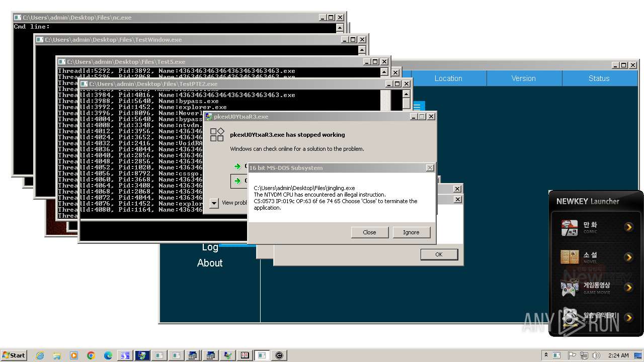Sort by Location column header

click(x=448, y=78)
